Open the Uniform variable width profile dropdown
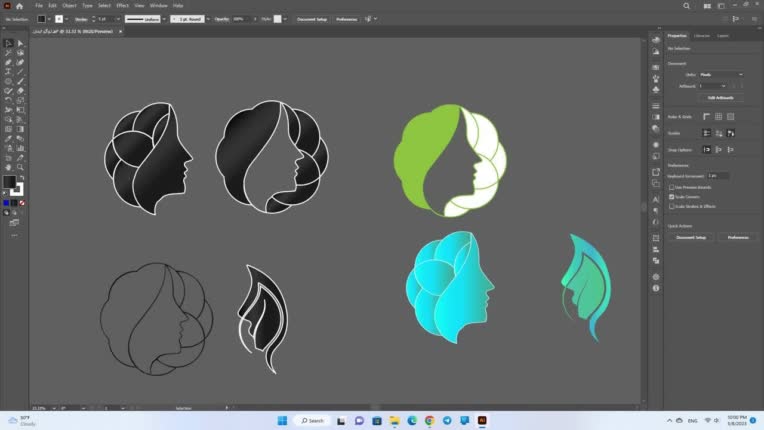 pyautogui.click(x=164, y=19)
